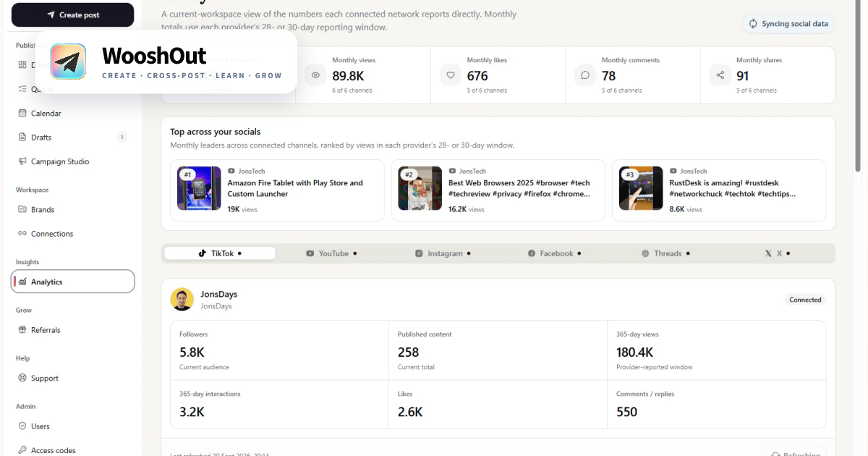868x456 pixels.
Task: Open Users via the shield icon
Action: [22, 426]
